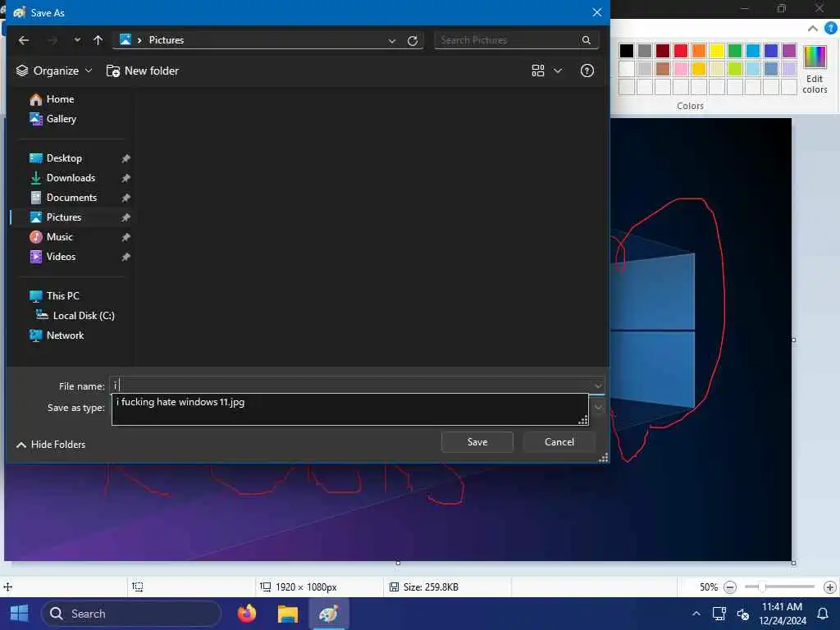Switch to Paint taskbar icon
This screenshot has height=630, width=840.
tap(328, 614)
